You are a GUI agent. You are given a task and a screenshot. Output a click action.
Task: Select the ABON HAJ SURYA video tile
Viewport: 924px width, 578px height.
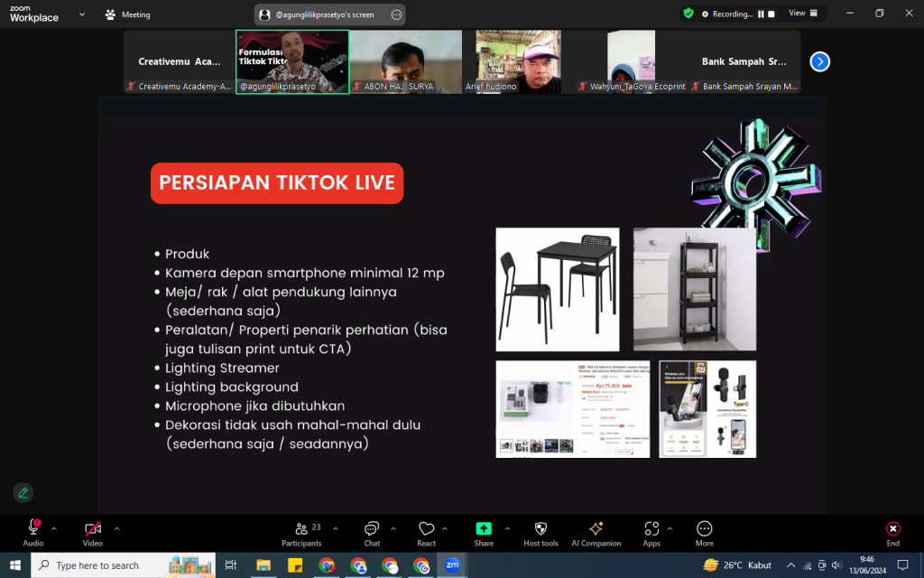406,62
